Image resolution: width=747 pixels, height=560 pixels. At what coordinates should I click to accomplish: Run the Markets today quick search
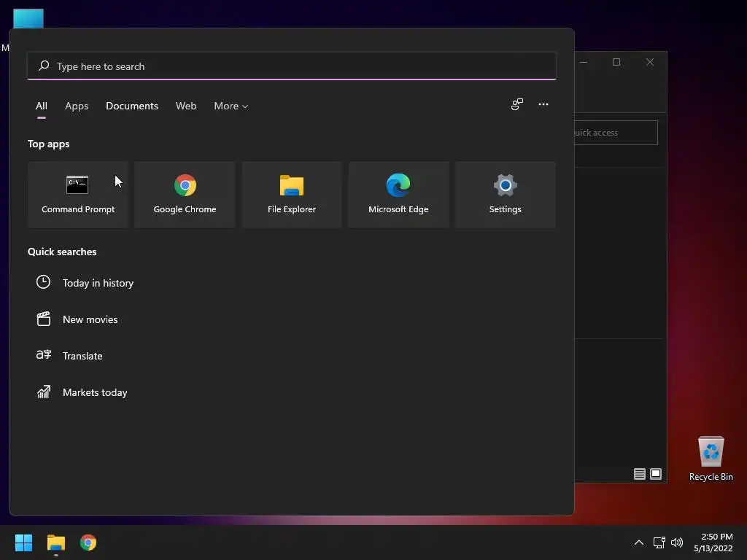[x=82, y=392]
